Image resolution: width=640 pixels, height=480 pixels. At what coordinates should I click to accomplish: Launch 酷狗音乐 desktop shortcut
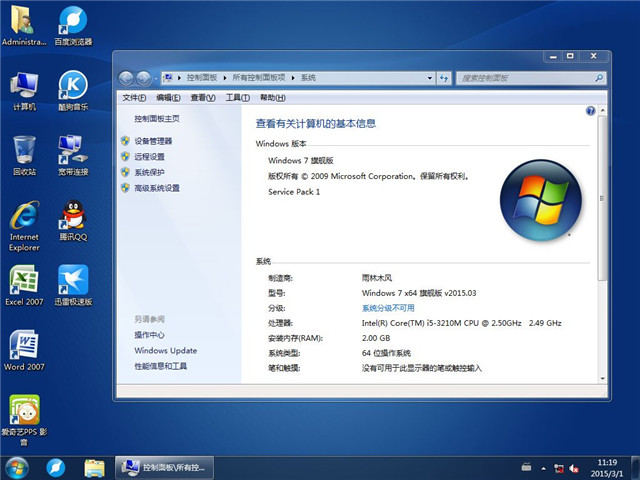pyautogui.click(x=73, y=91)
